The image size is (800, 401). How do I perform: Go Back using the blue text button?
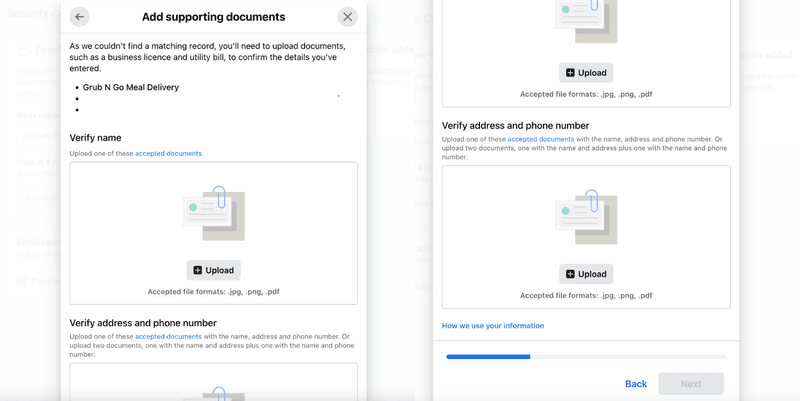pos(636,384)
